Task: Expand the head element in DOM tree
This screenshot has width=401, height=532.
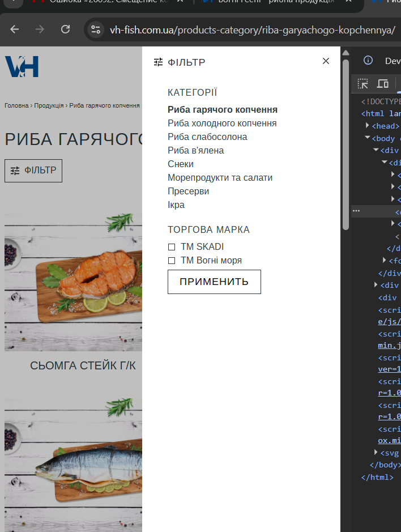Action: tap(368, 126)
